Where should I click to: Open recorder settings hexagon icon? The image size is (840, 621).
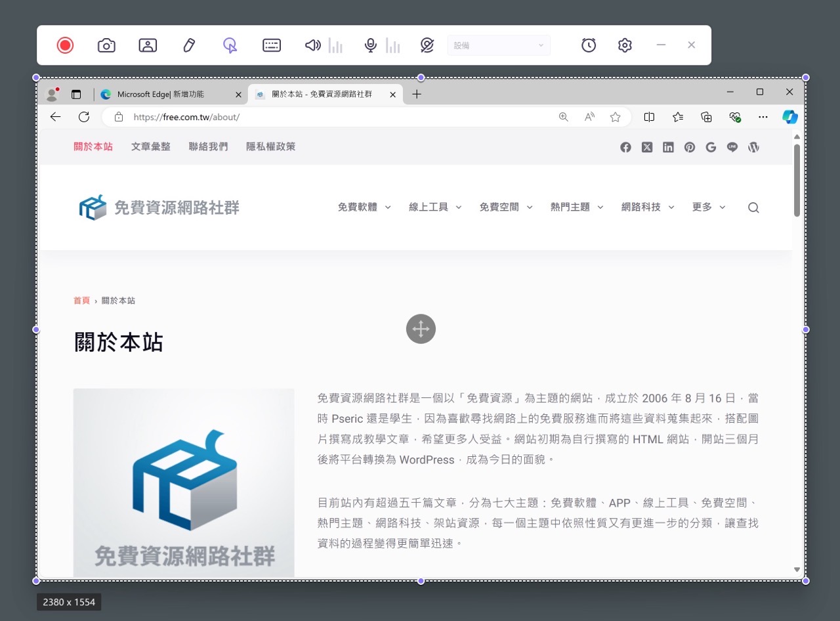(x=625, y=45)
